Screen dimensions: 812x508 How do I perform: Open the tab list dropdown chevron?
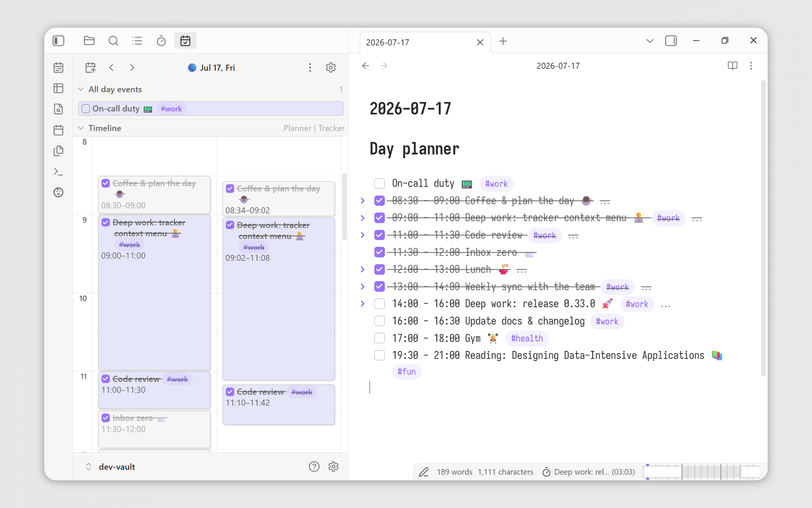pos(650,41)
